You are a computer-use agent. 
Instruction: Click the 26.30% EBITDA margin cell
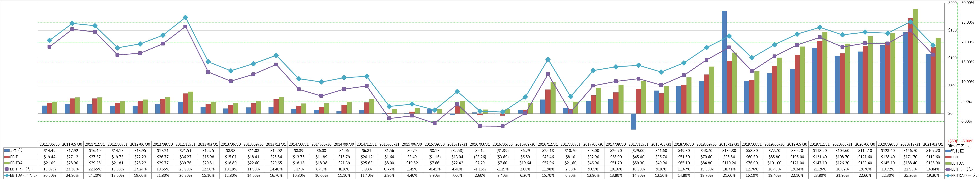pos(185,175)
